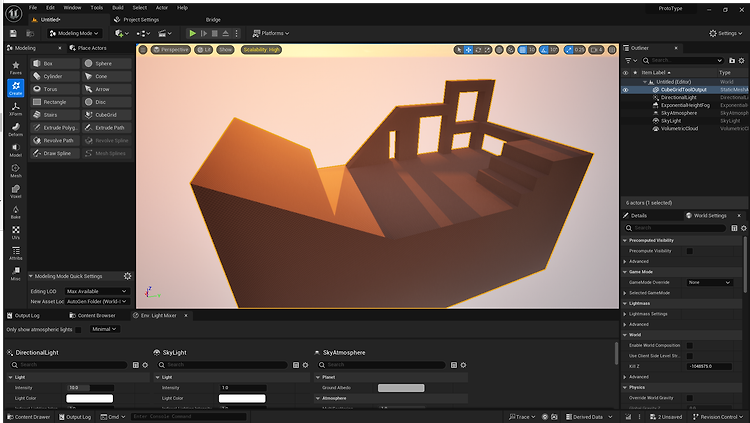Viewport: 750px width, 423px height.
Task: Select the Rectangle shape tool
Action: [55, 102]
